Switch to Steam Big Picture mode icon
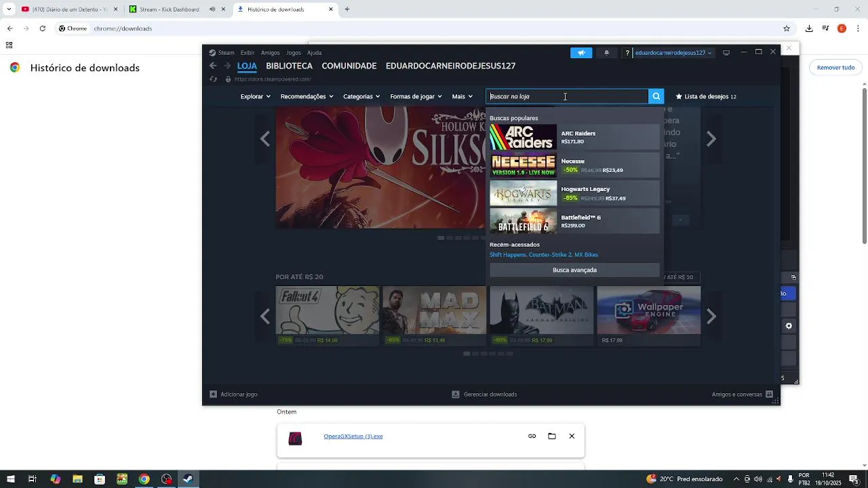This screenshot has width=868, height=488. click(x=726, y=53)
